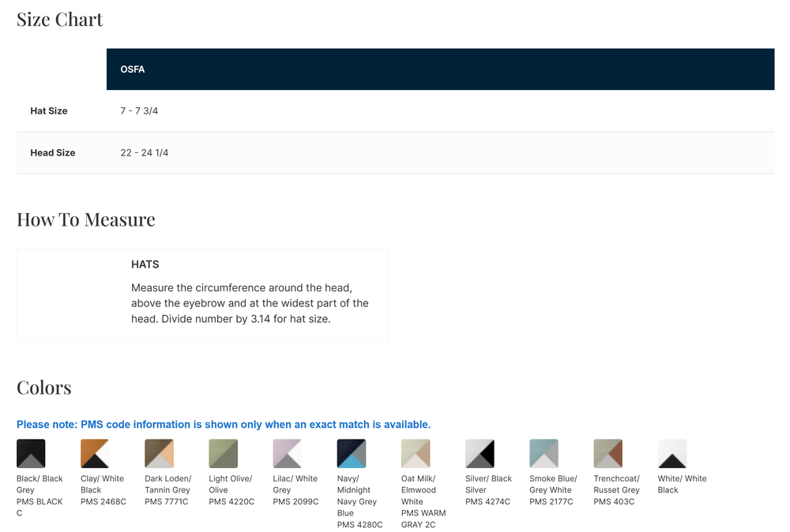Pick the Oat Milk/ Elmwood White swatch

coord(416,454)
